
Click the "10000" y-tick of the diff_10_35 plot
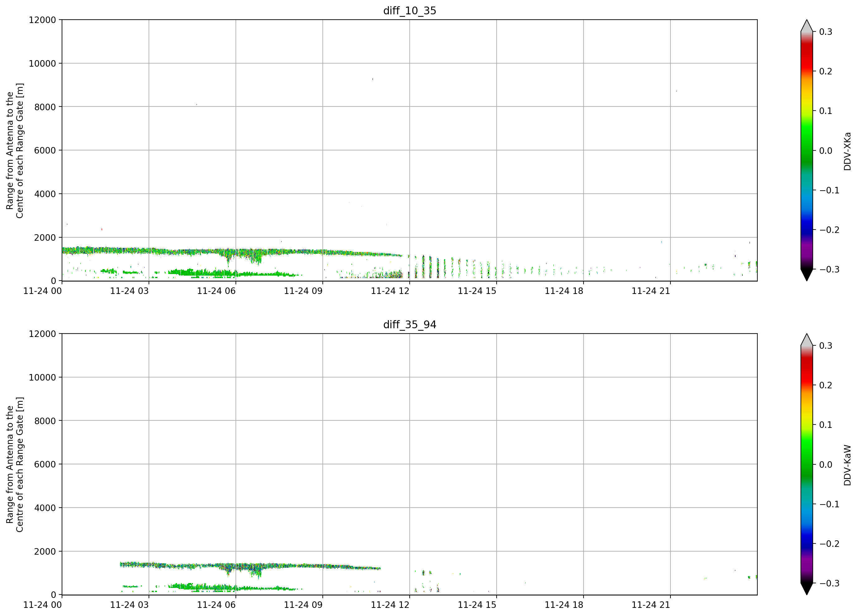[x=42, y=63]
